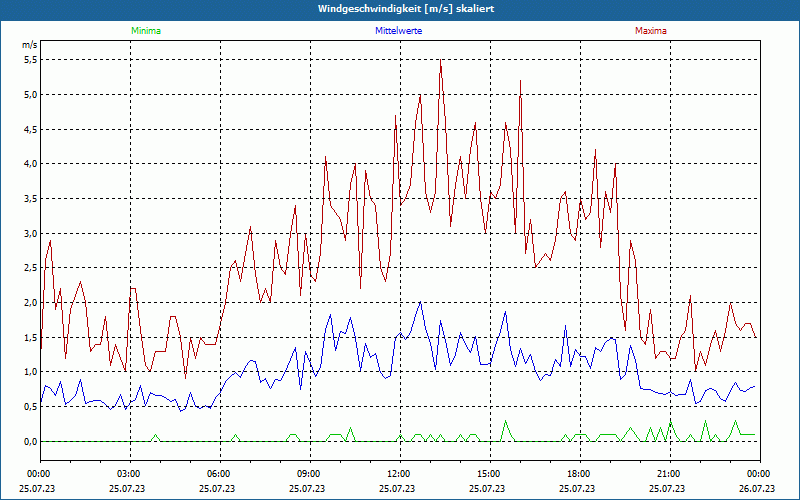Click the 1,5 y-axis value label

(30, 337)
